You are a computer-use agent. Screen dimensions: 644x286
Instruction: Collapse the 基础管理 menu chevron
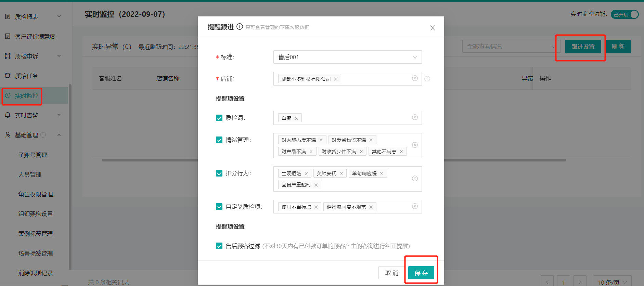pyautogui.click(x=59, y=135)
